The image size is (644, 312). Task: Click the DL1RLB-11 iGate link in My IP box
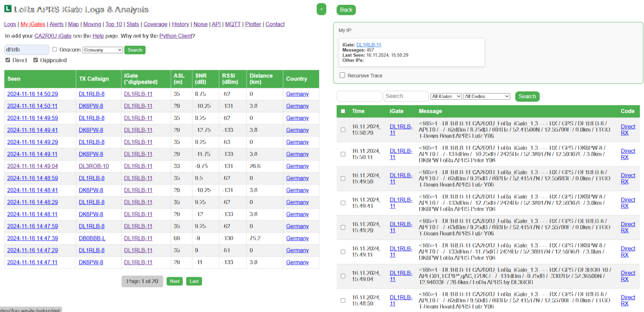(x=368, y=45)
